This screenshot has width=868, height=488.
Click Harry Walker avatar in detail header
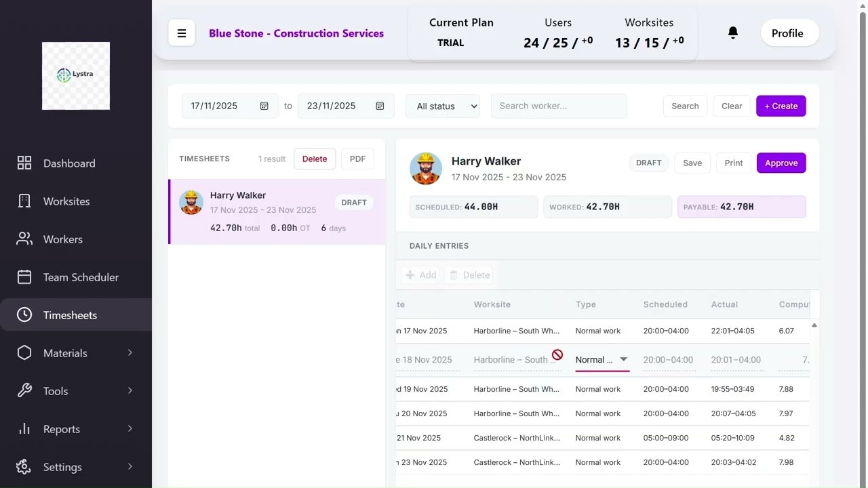426,169
